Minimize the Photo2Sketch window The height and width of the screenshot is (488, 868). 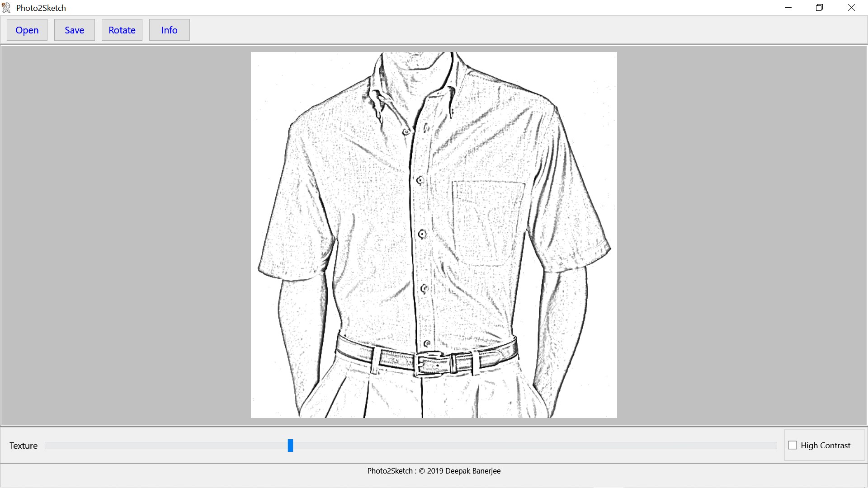[788, 7]
